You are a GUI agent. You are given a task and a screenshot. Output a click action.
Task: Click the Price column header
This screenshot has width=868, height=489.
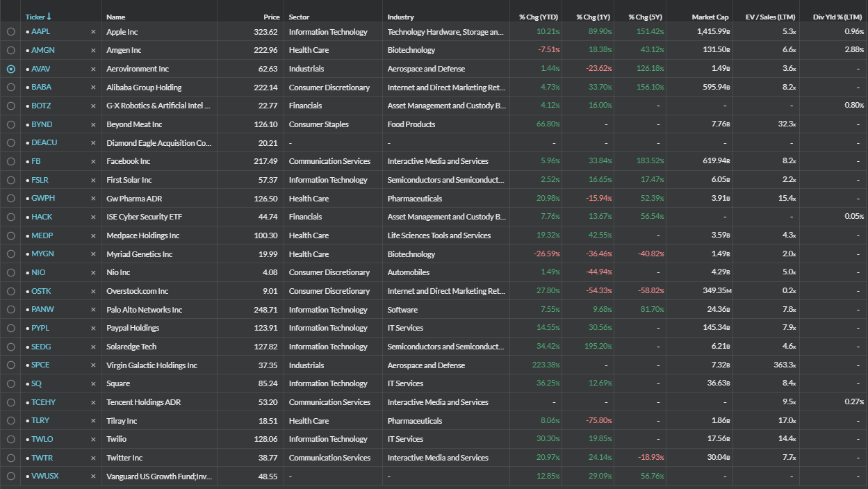tap(272, 17)
